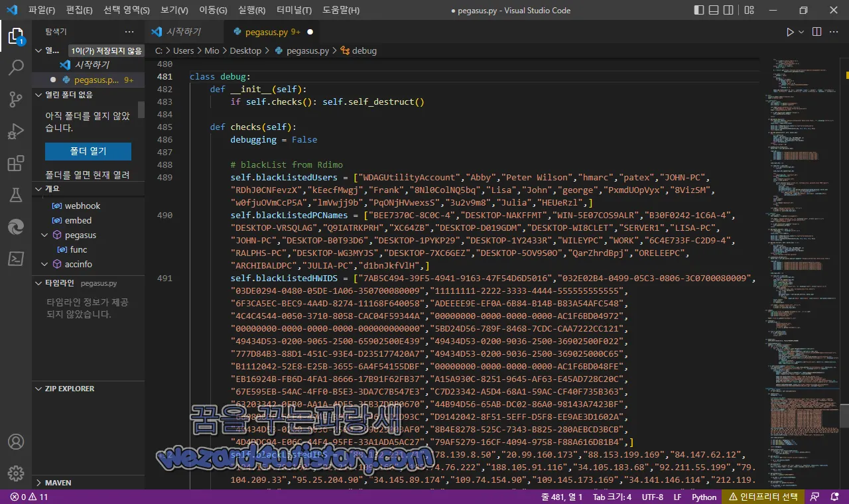Viewport: 849px width, 504px height.
Task: Open the 도움말(H) menu
Action: [x=341, y=11]
